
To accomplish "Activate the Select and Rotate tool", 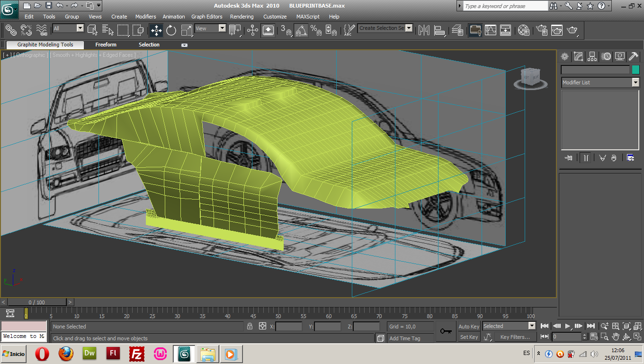I will pos(171,30).
